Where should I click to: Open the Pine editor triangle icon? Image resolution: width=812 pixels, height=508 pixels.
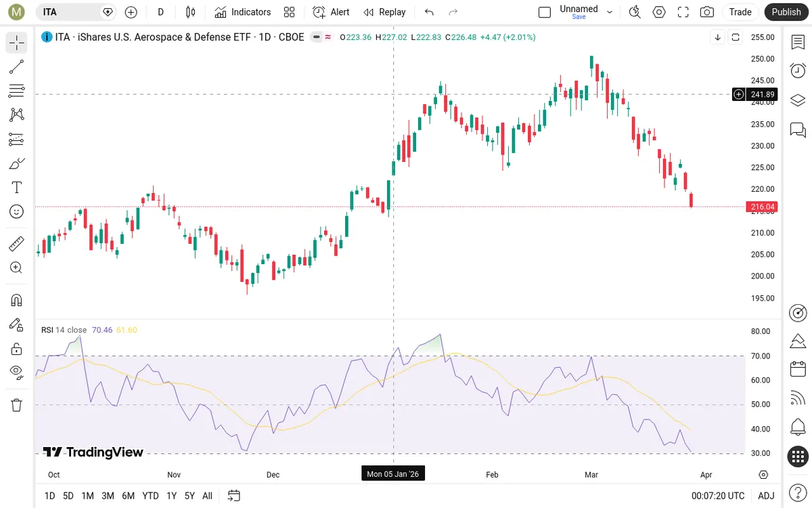point(798,341)
